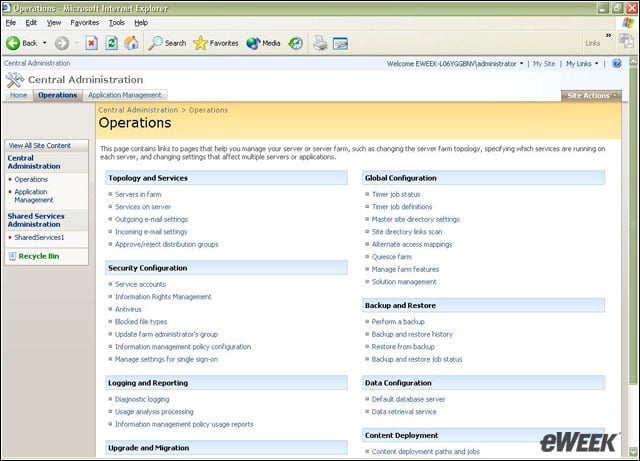
Task: Expand the Site Actions dropdown
Action: click(x=591, y=95)
